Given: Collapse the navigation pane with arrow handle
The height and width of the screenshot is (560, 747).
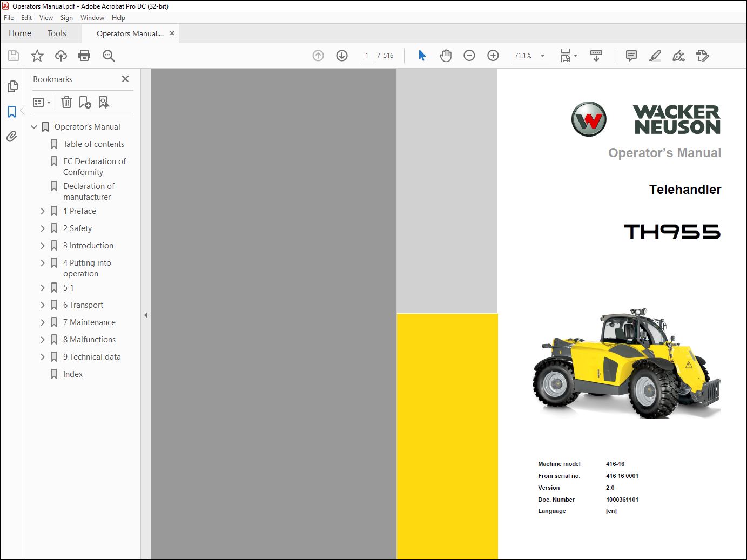Looking at the screenshot, I should pos(146,315).
